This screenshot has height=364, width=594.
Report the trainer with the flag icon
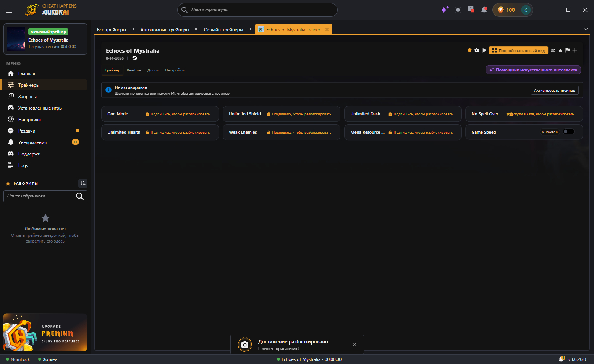[x=567, y=50]
